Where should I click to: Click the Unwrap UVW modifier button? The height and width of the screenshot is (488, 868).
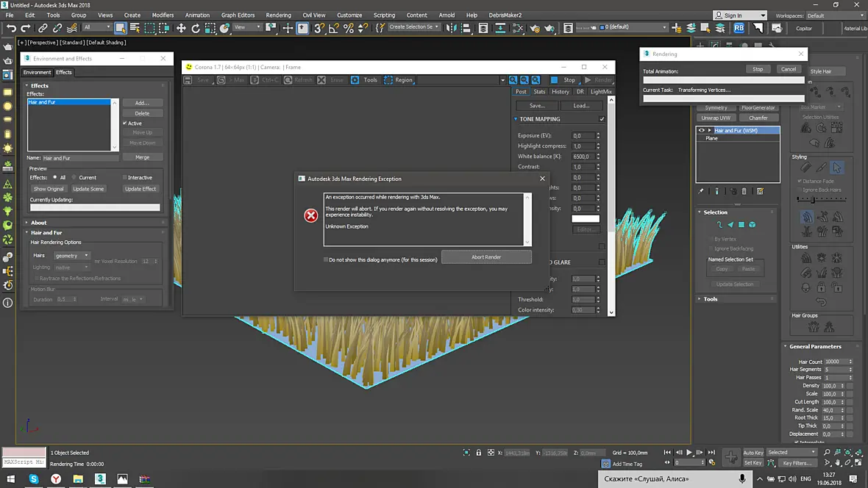point(716,118)
